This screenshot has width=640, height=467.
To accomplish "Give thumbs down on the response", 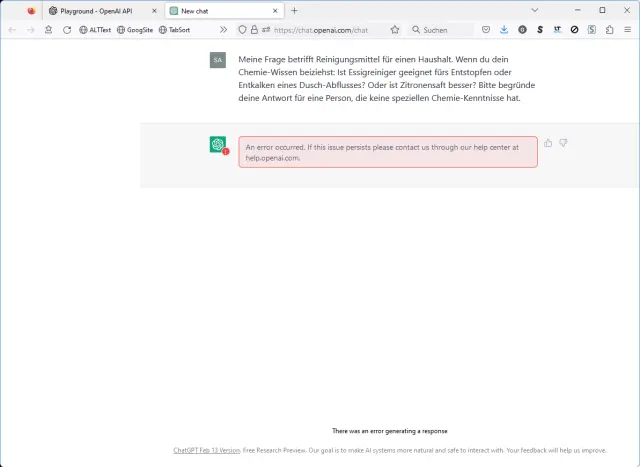I will 563,143.
